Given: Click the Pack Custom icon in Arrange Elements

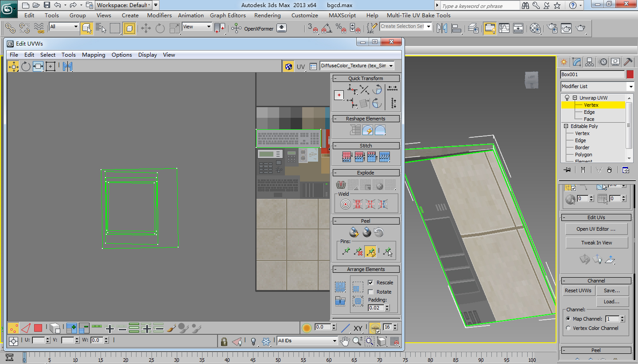Looking at the screenshot, I should point(340,287).
